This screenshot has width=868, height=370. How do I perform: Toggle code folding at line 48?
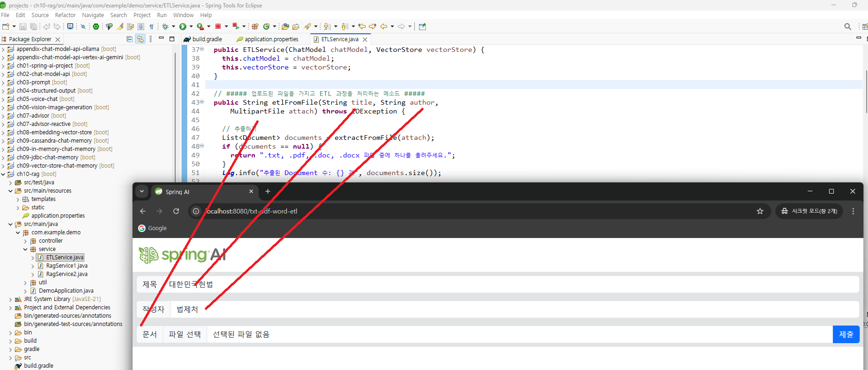pos(202,146)
